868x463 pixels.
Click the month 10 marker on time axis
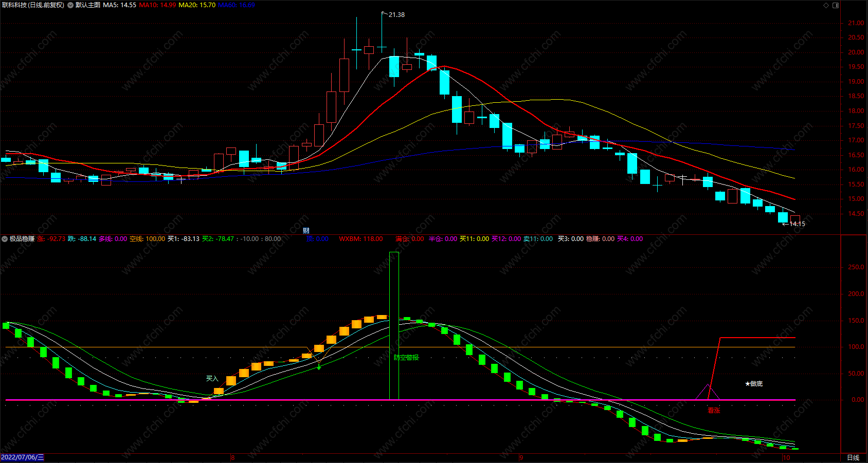[786, 458]
